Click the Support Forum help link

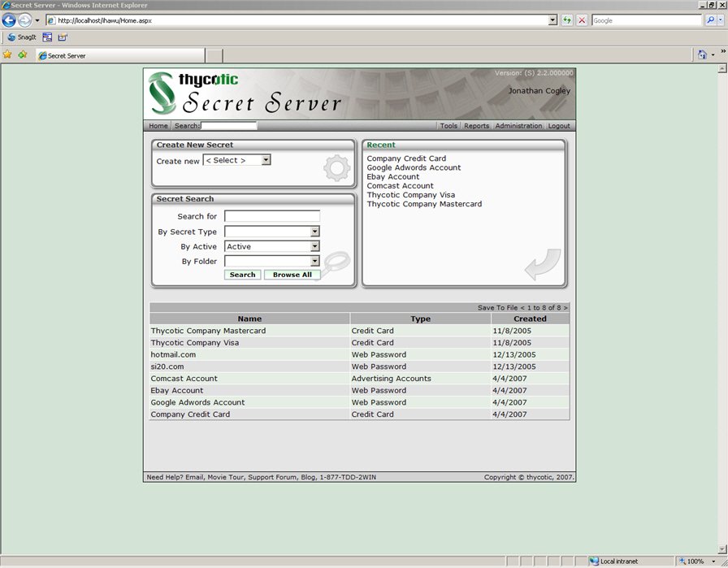click(272, 477)
